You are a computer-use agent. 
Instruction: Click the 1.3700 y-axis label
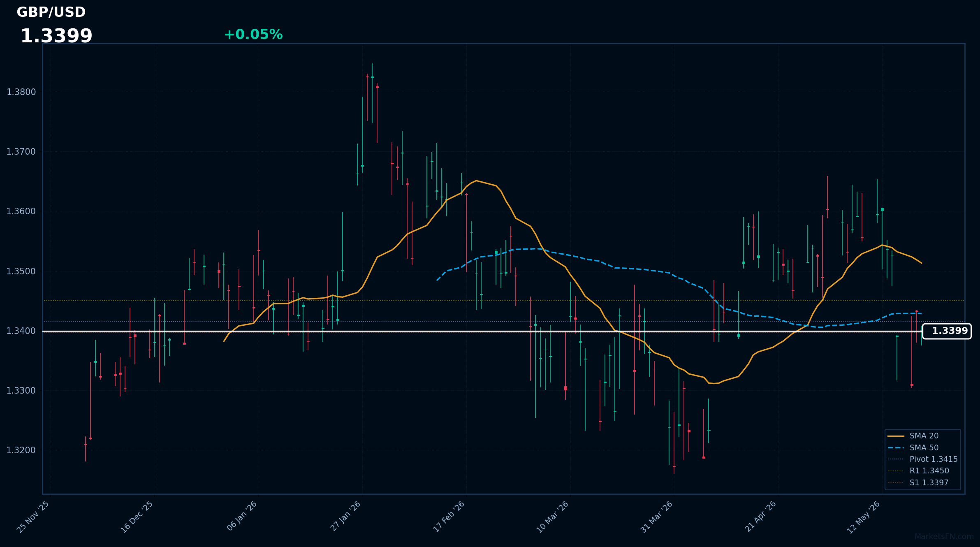[21, 152]
